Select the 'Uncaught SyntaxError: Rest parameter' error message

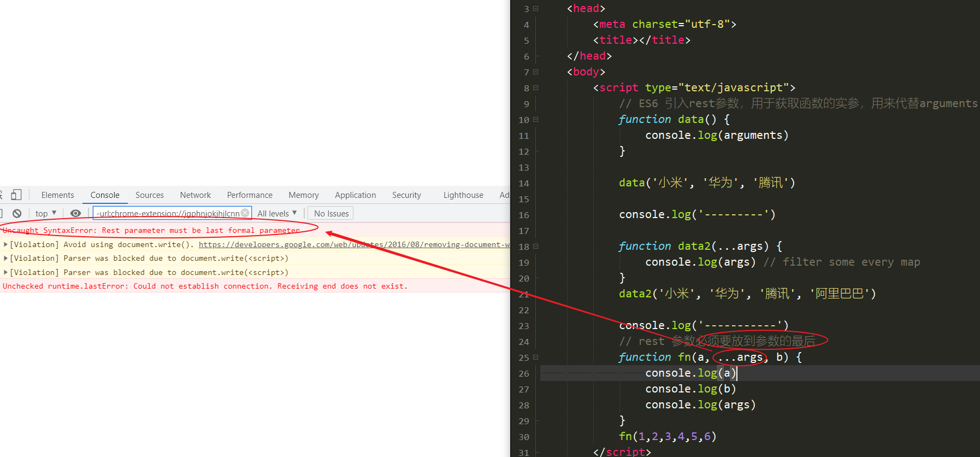coord(151,230)
